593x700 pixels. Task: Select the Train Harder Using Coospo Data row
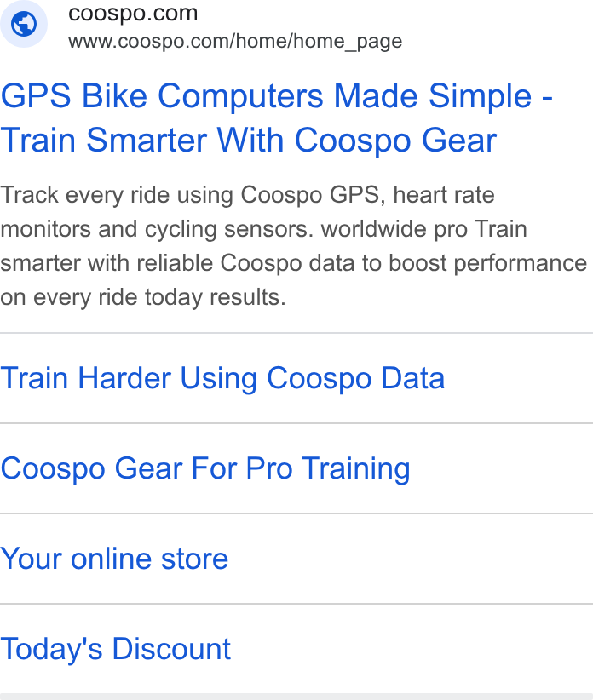point(296,378)
